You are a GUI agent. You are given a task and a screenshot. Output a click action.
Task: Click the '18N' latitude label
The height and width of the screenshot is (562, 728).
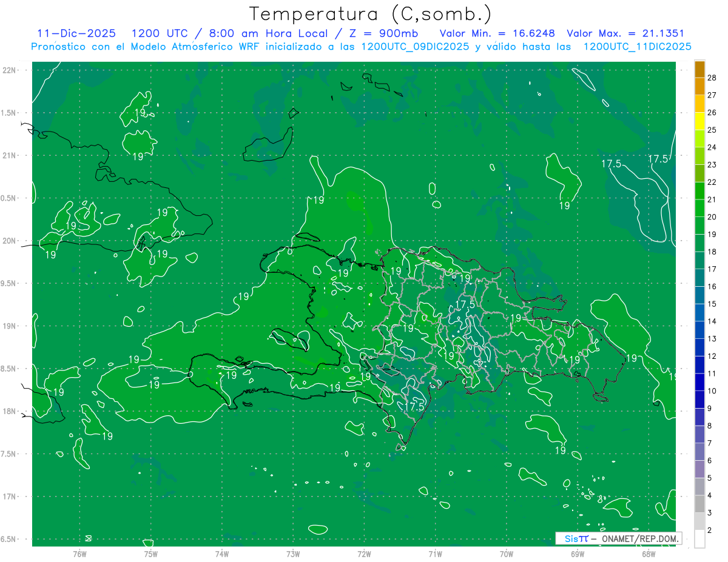9,411
